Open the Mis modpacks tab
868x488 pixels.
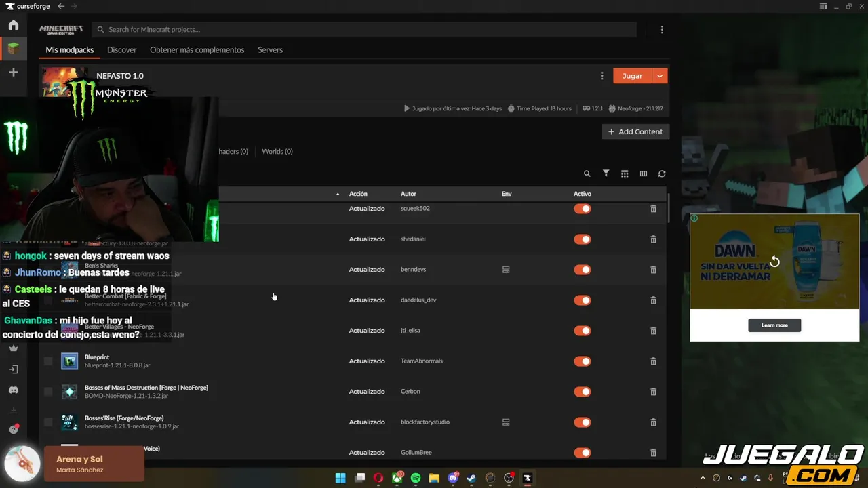[x=70, y=50]
